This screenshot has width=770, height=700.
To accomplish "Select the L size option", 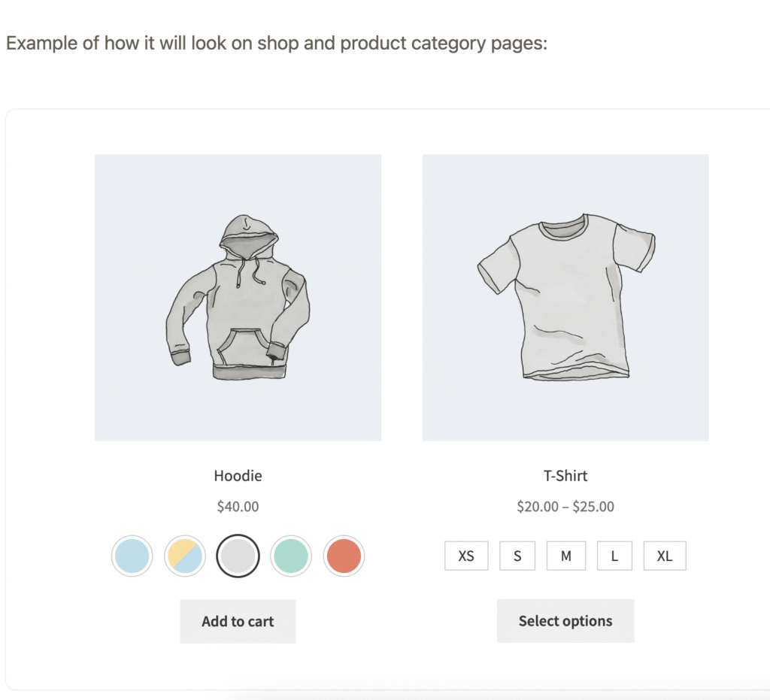I will coord(614,556).
